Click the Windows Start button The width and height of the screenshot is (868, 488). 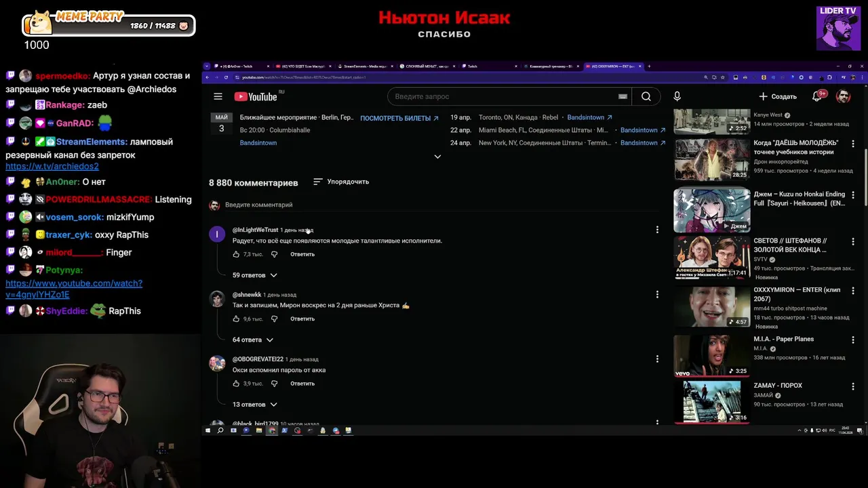coord(208,430)
